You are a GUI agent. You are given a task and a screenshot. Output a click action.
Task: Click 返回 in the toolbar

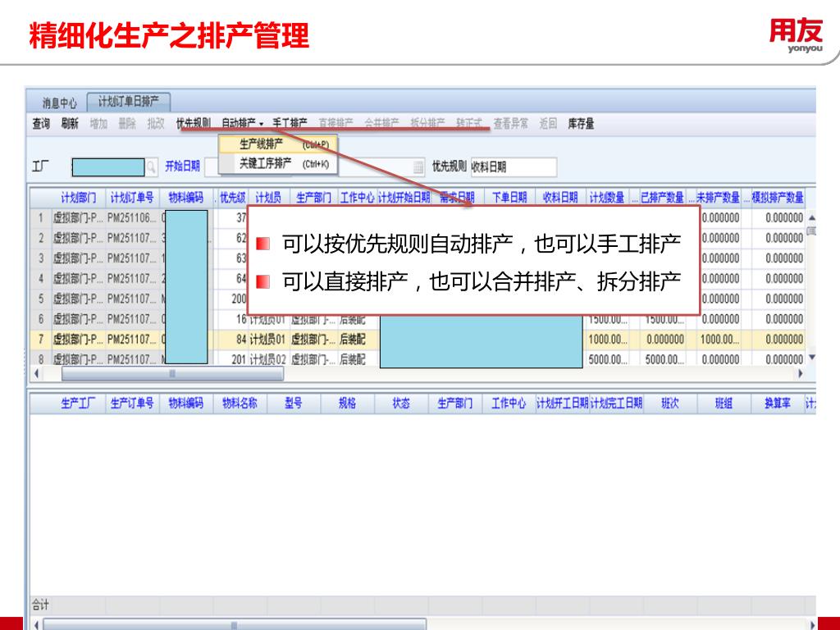pos(548,124)
